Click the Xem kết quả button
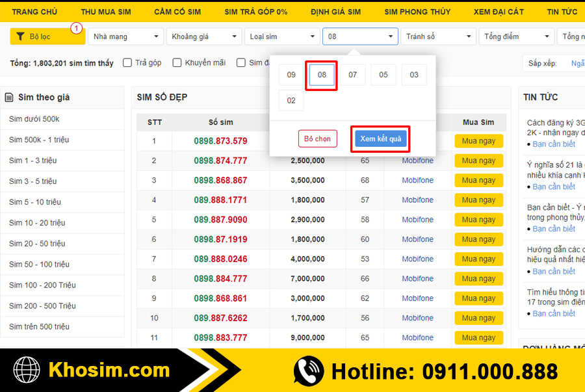This screenshot has width=585, height=392. coord(380,139)
